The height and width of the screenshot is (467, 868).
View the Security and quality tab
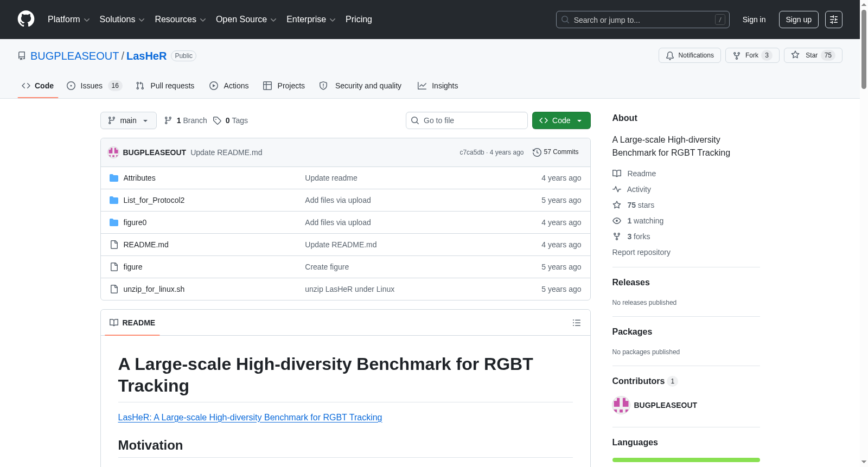(361, 86)
